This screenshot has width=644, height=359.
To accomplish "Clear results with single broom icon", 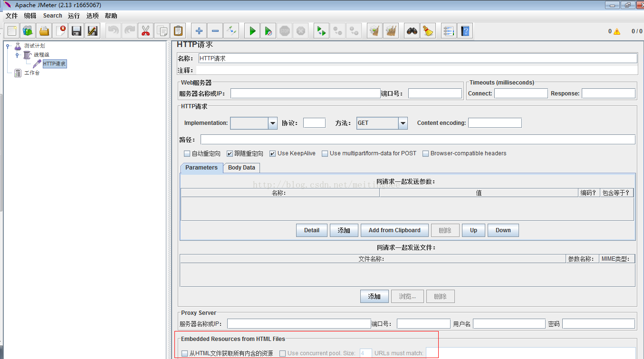I will coord(375,31).
